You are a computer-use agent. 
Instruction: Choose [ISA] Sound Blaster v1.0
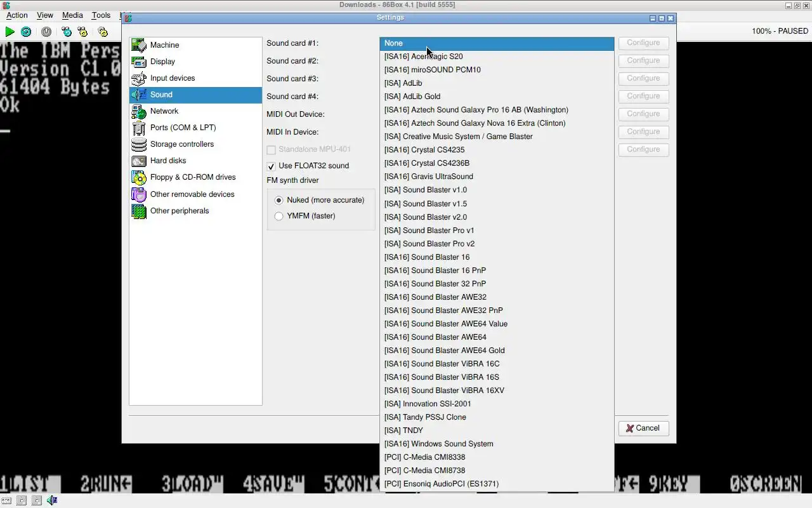click(x=497, y=190)
